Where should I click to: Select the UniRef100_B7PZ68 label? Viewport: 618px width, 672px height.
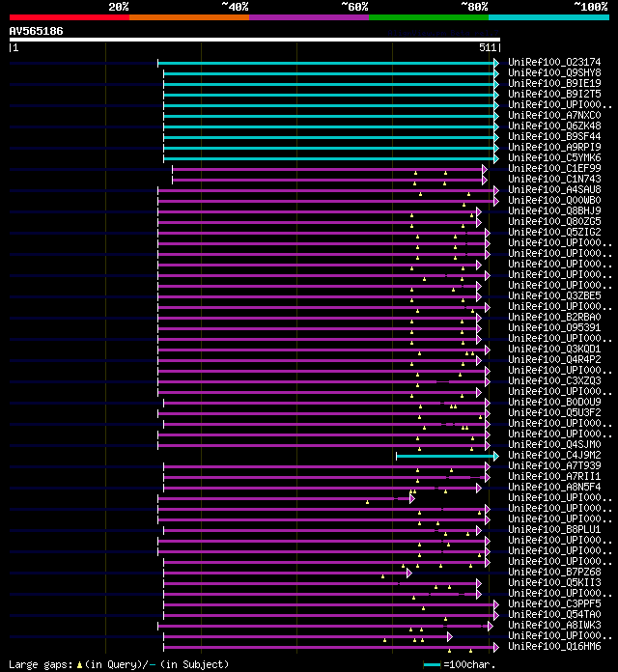pyautogui.click(x=554, y=573)
